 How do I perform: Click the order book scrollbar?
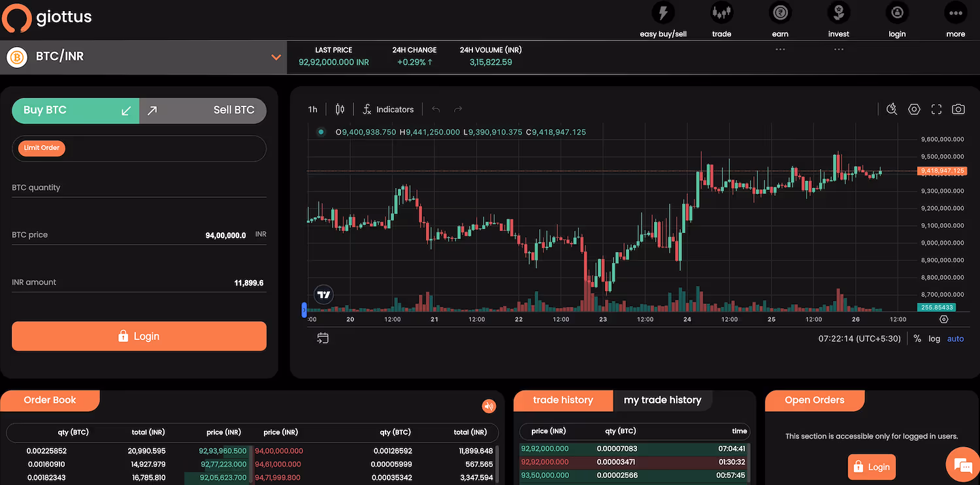(x=497, y=463)
